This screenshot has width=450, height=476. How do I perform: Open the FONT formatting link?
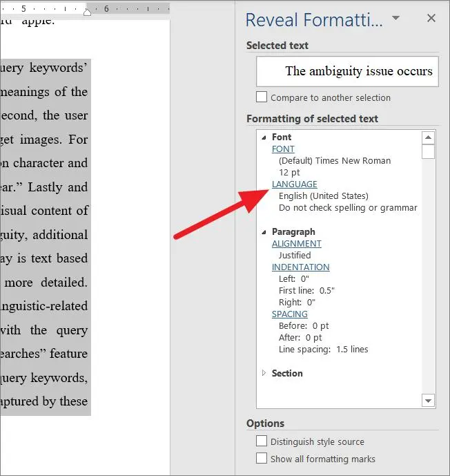(x=283, y=149)
